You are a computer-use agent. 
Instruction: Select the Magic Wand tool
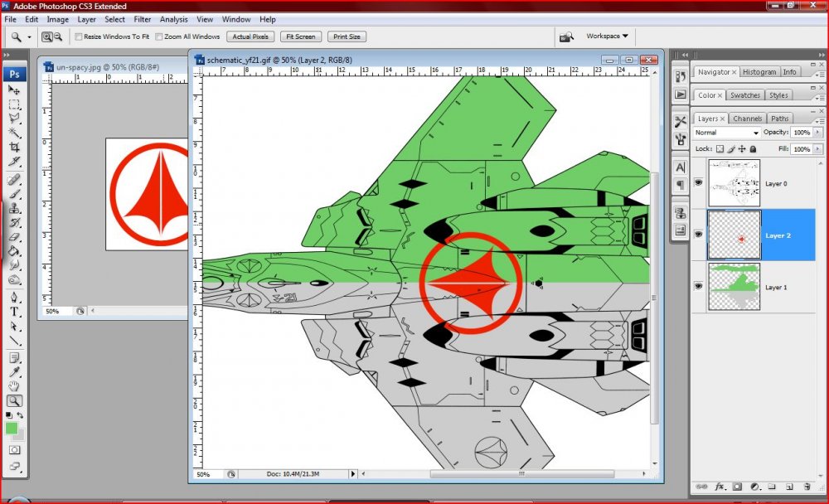point(14,132)
